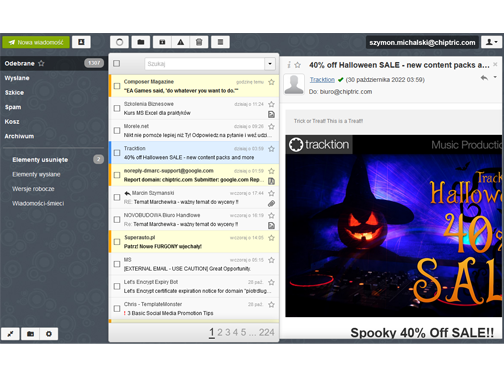
Task: Click the move to folder icon
Action: pyautogui.click(x=141, y=42)
